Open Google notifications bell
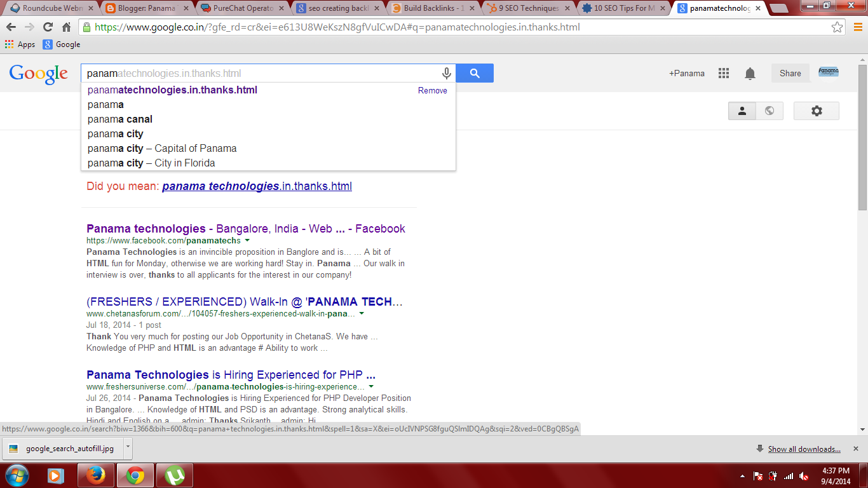This screenshot has height=488, width=868. [x=750, y=73]
